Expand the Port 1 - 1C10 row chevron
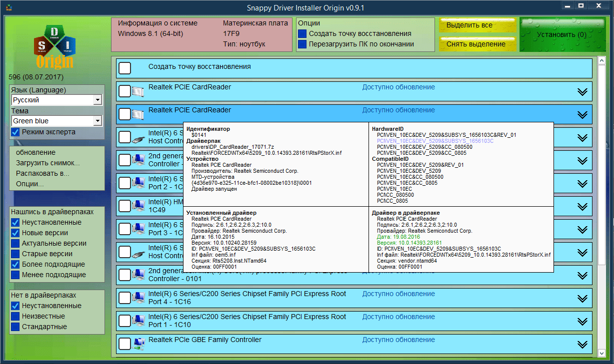This screenshot has height=364, width=614. 582,322
